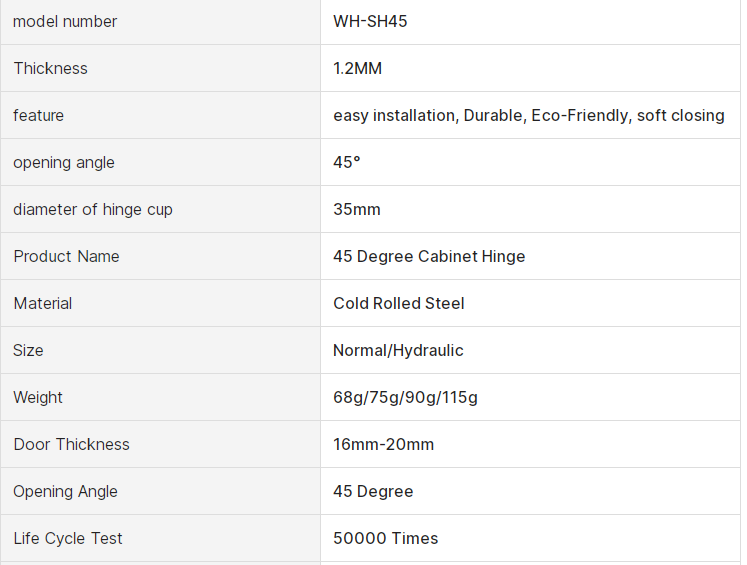Image resolution: width=747 pixels, height=565 pixels.
Task: Click the 45° value cell
Action: (x=347, y=162)
